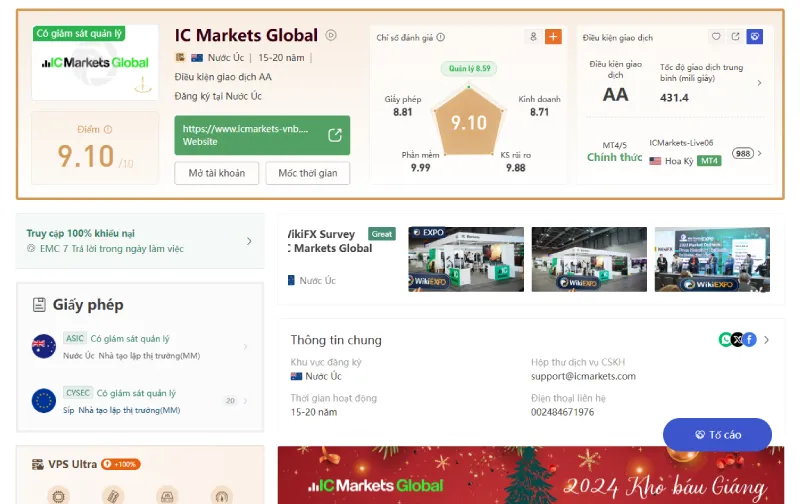The height and width of the screenshot is (504, 800).
Task: Click the share icon in trading conditions
Action: point(735,37)
